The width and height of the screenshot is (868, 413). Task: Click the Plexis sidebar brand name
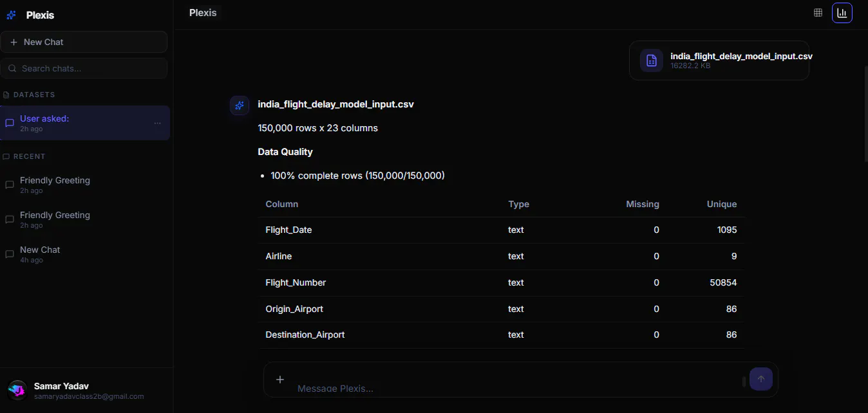click(x=40, y=15)
